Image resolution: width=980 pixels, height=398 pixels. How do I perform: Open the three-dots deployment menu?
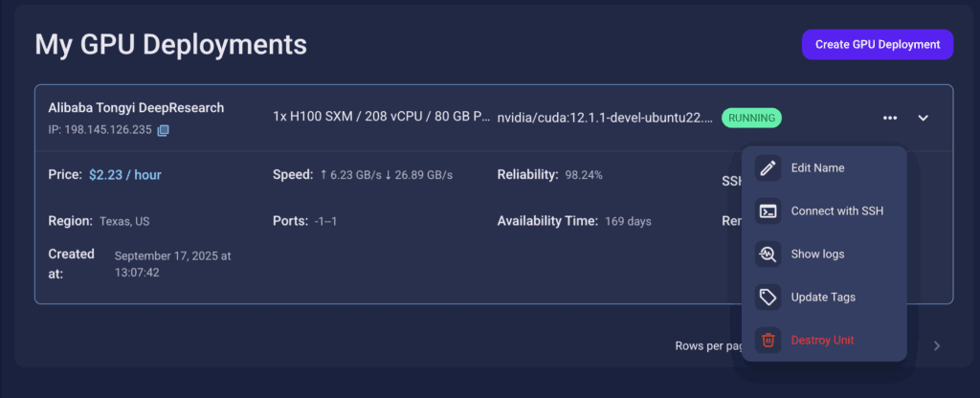click(890, 118)
